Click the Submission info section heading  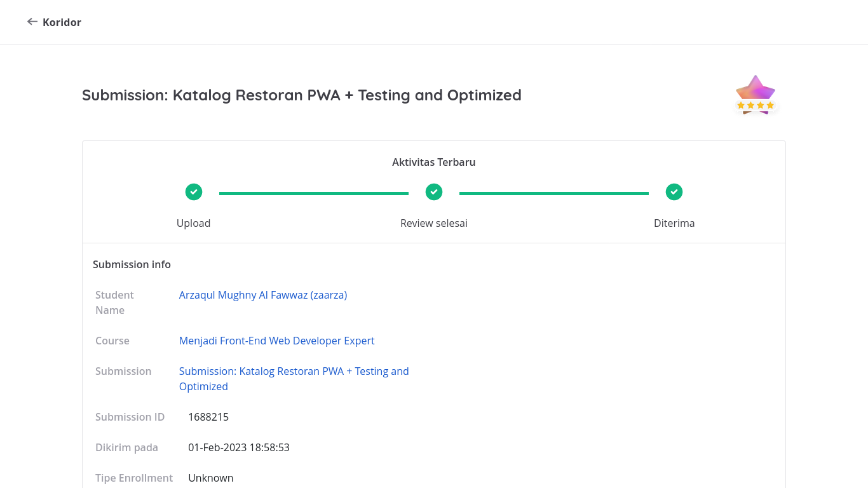132,264
